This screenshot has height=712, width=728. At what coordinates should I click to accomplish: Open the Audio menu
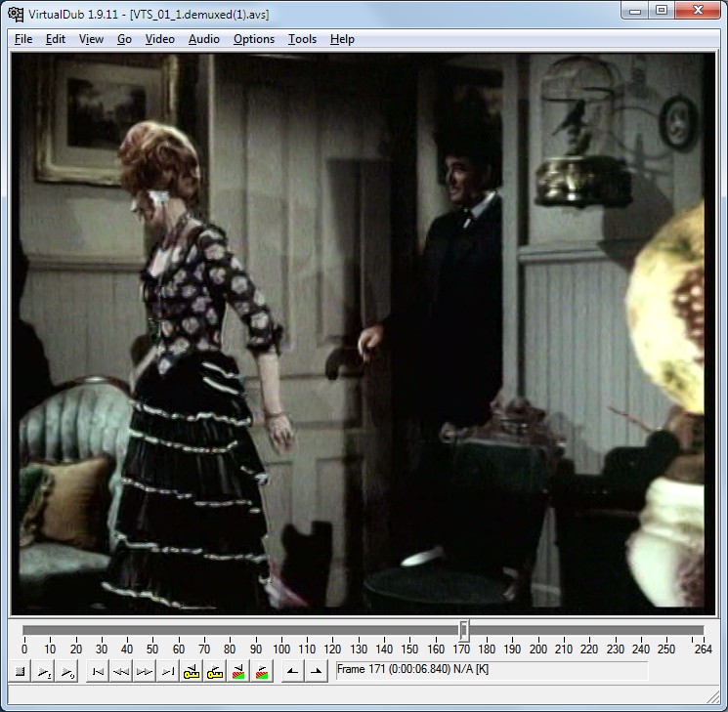pos(204,39)
